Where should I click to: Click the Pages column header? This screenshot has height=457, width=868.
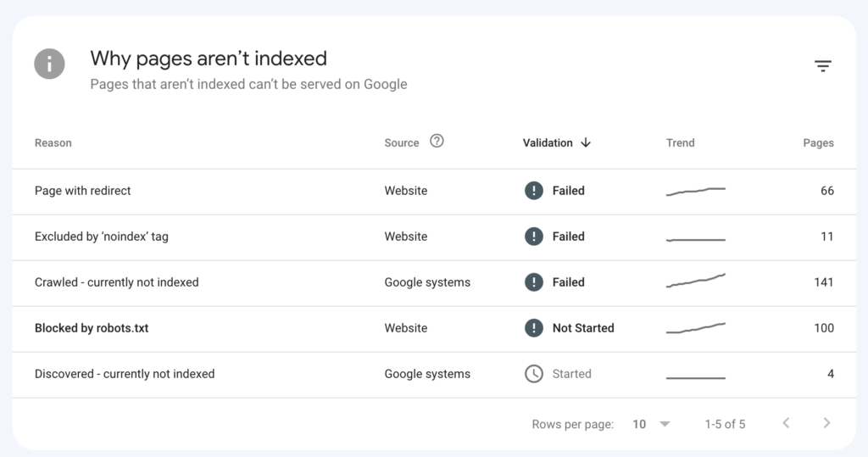click(818, 142)
